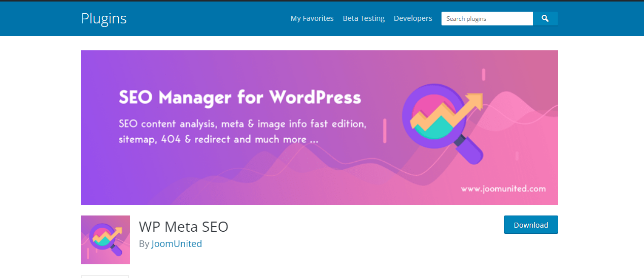Go to My Favorites

(x=312, y=18)
